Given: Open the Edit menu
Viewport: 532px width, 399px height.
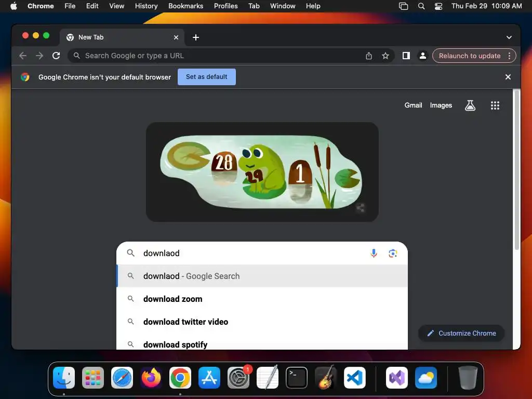Looking at the screenshot, I should point(92,6).
